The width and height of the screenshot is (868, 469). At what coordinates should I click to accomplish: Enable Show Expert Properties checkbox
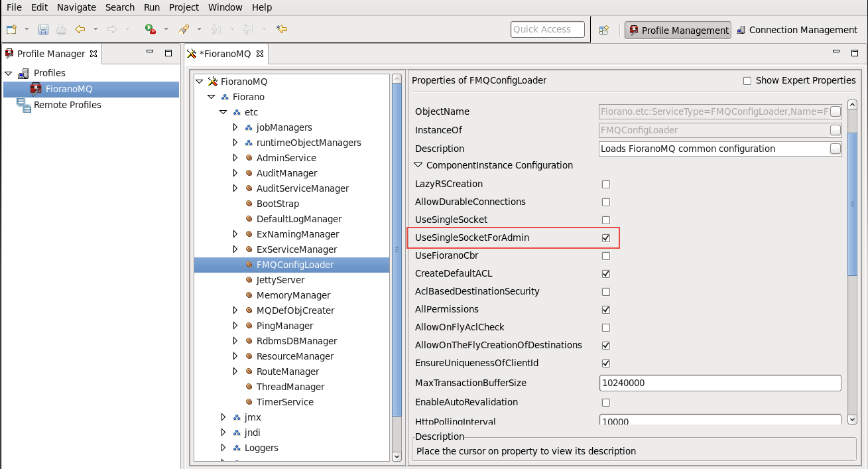pyautogui.click(x=747, y=81)
